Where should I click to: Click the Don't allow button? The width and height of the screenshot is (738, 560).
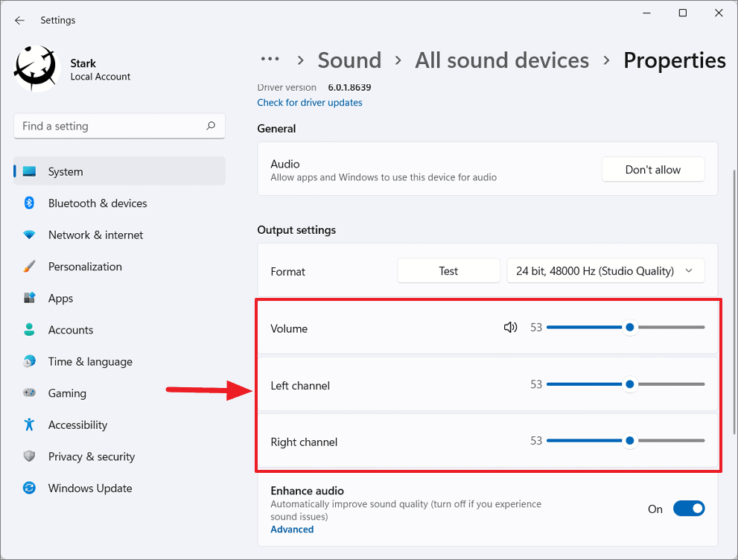(652, 169)
